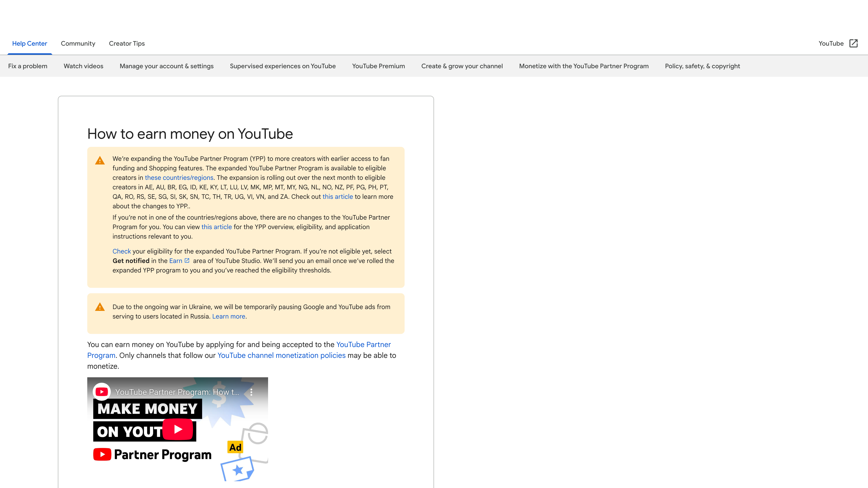Click the warning icon in the YPP expansion notice
The height and width of the screenshot is (488, 868).
pyautogui.click(x=100, y=161)
